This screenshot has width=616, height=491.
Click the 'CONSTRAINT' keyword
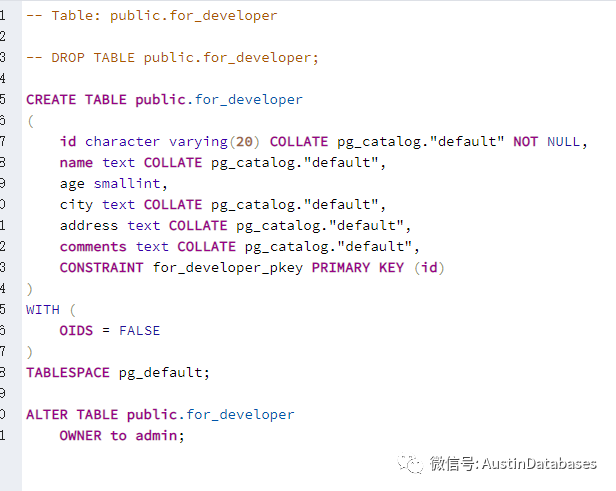click(x=101, y=267)
